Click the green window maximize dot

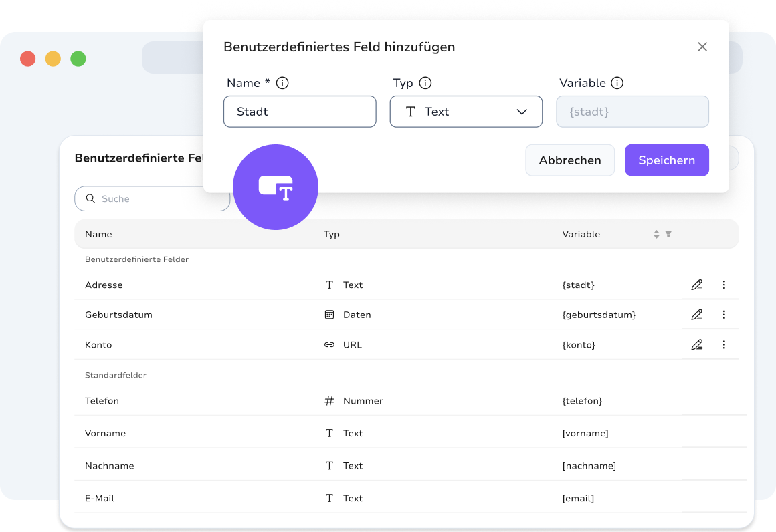pos(78,59)
